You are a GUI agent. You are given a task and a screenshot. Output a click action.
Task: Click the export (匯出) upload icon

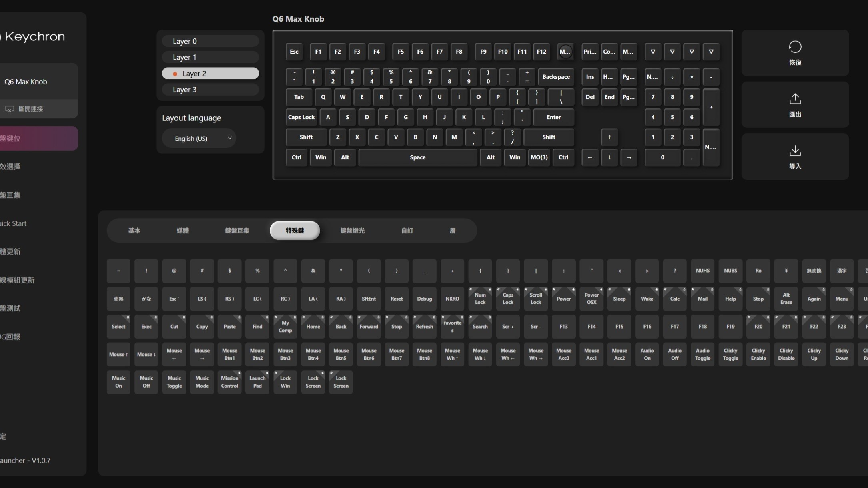pos(795,99)
